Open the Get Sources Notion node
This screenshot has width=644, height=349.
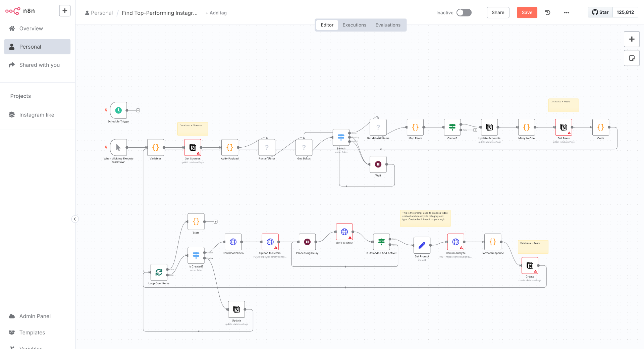tap(193, 147)
